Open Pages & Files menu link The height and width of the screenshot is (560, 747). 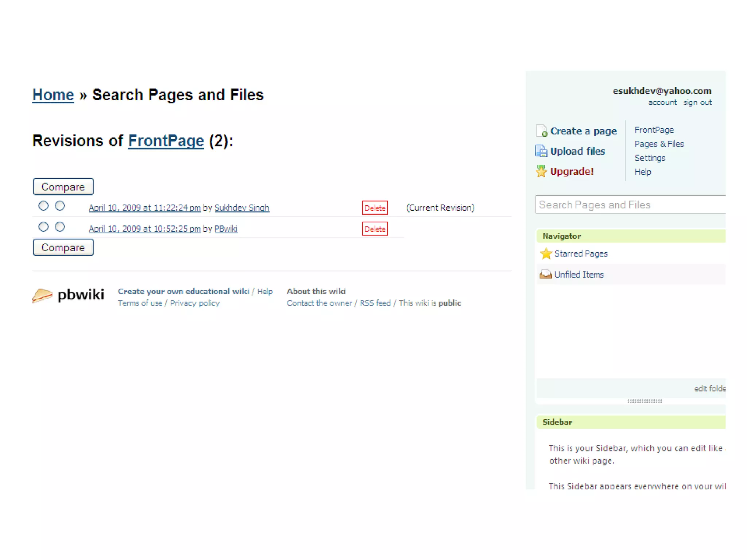659,144
